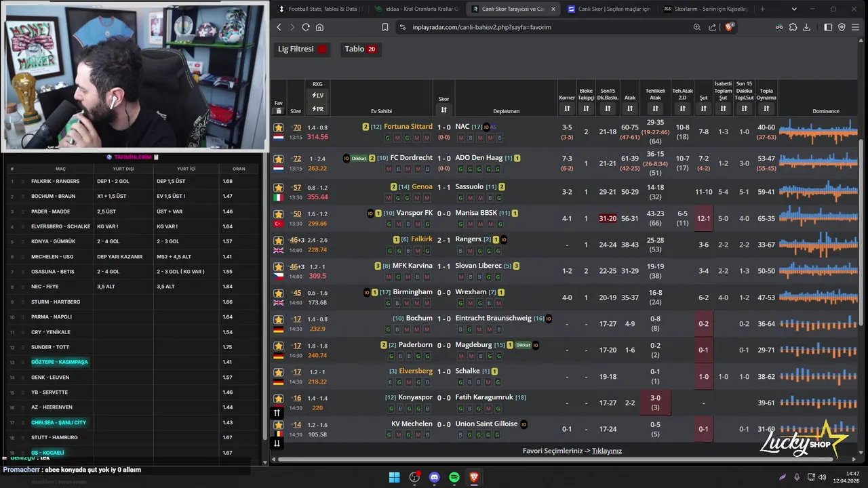Open Spotify from taskbar
868x488 pixels.
click(x=454, y=477)
